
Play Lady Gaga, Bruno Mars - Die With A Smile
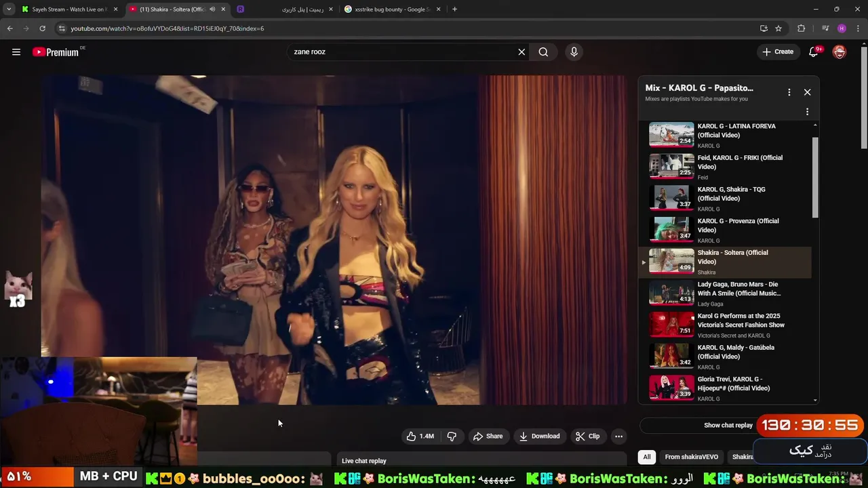[x=726, y=294]
